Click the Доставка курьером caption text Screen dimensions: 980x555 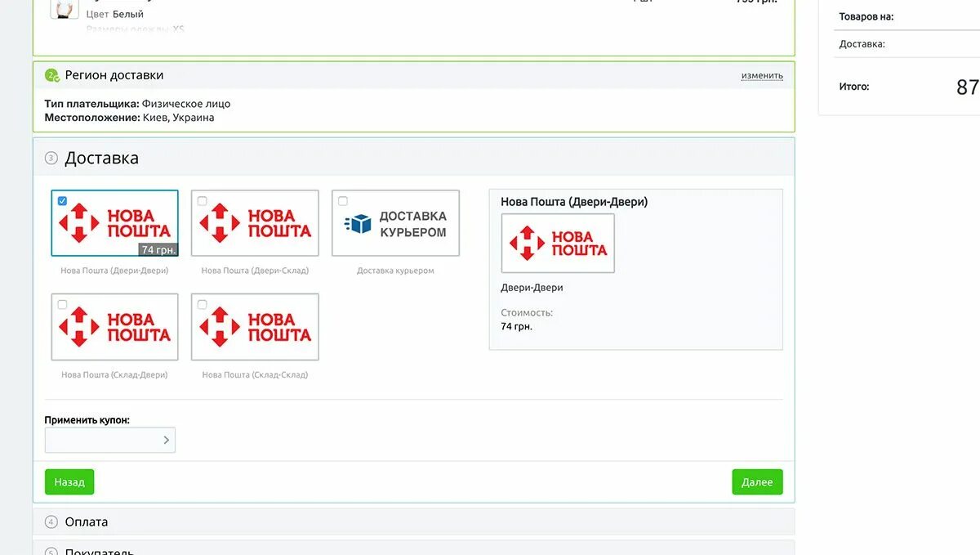pyautogui.click(x=395, y=271)
